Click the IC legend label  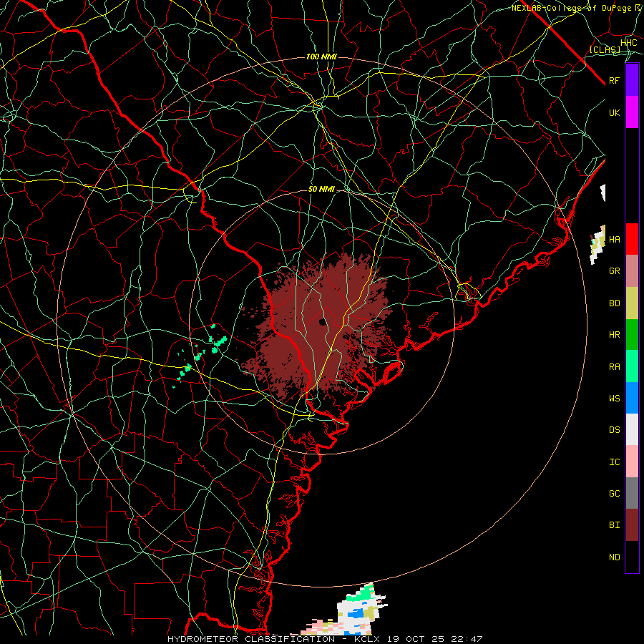(614, 462)
